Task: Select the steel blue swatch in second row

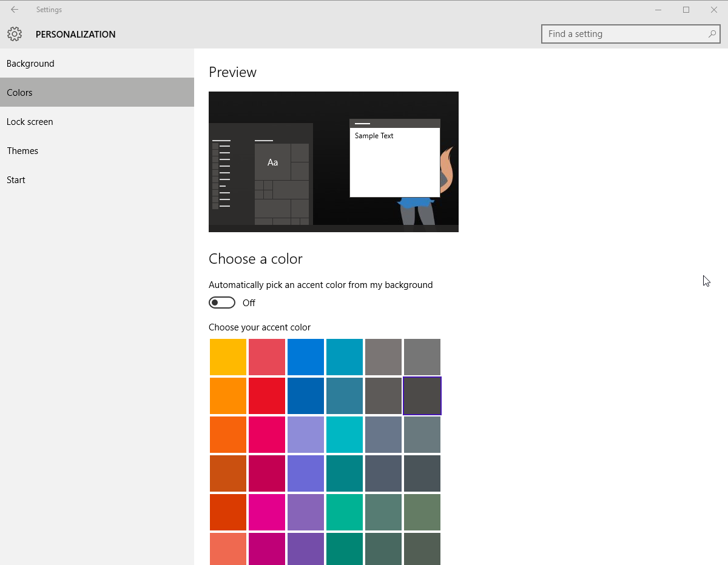Action: click(x=345, y=396)
